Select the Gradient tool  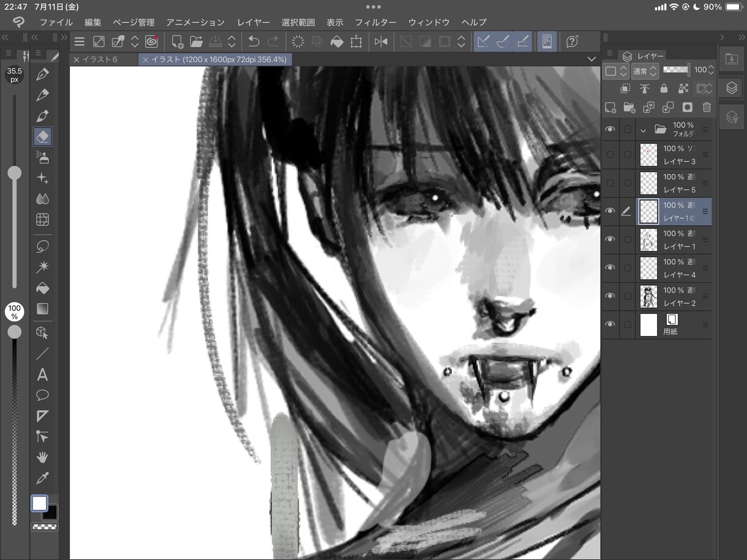42,308
